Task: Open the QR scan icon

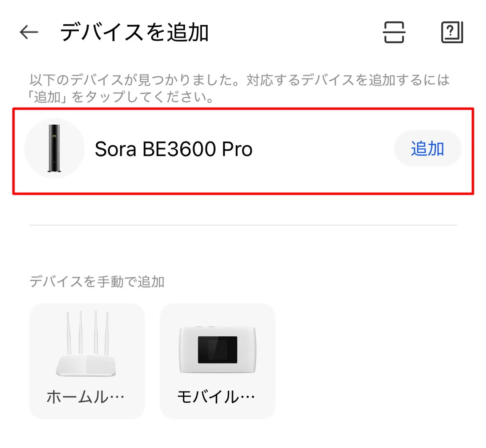Action: (394, 32)
